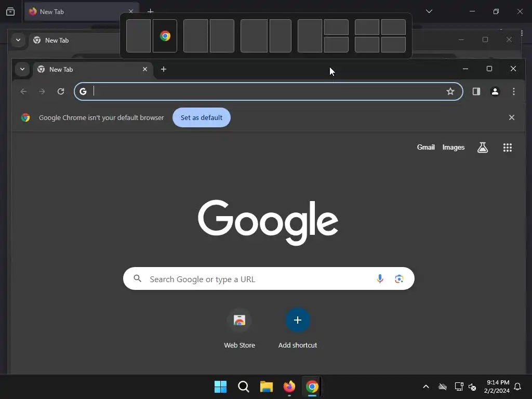Expand tab search dropdown in background Chrome window
The width and height of the screenshot is (532, 399).
click(x=18, y=40)
